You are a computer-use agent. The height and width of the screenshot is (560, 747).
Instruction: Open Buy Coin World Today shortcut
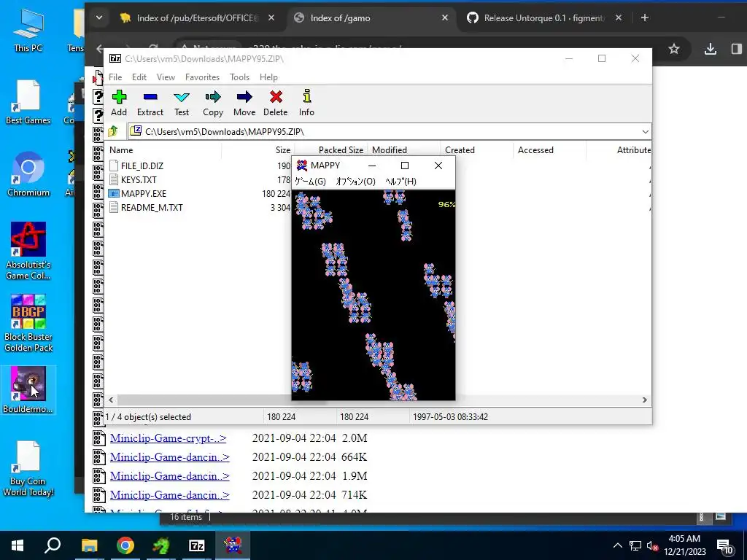point(28,469)
